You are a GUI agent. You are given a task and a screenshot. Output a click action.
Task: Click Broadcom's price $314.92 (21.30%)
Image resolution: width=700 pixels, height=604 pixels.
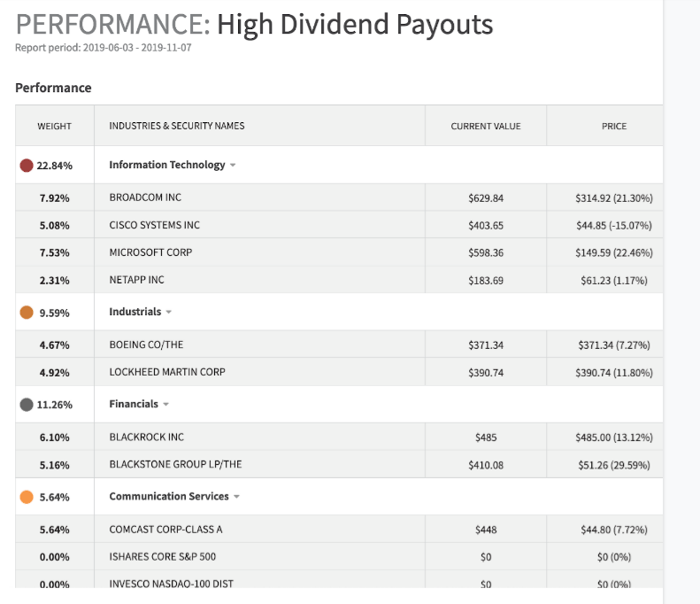[614, 198]
